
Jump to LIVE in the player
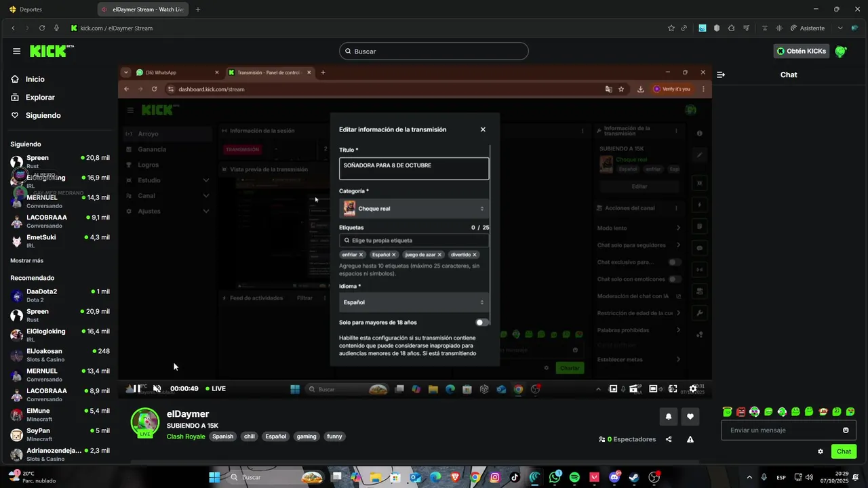pyautogui.click(x=215, y=388)
